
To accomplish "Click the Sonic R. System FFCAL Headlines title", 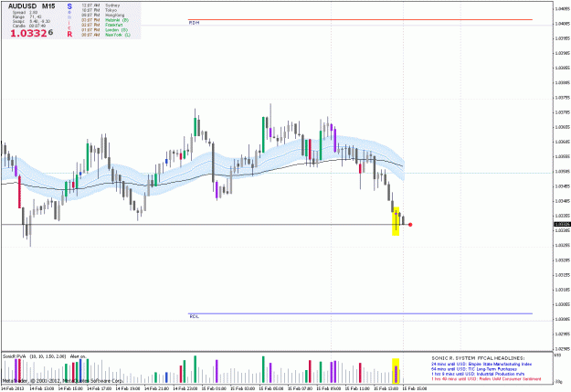I will tap(478, 358).
